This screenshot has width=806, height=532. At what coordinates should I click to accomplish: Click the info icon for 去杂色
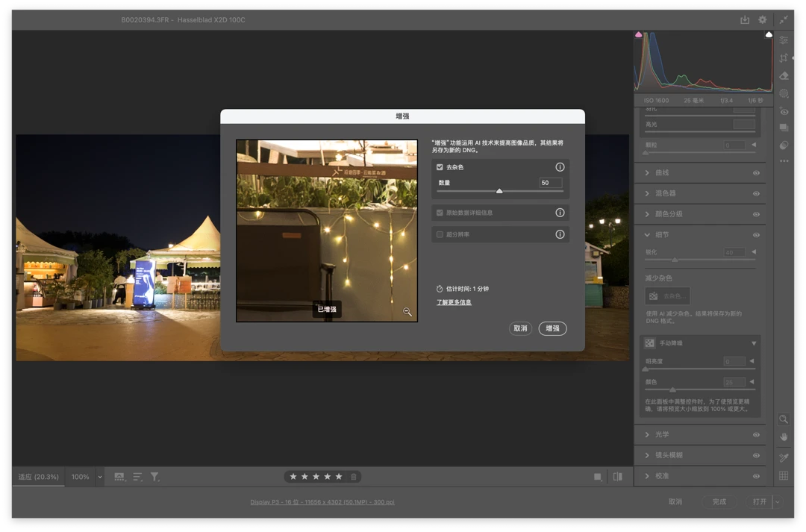coord(560,167)
